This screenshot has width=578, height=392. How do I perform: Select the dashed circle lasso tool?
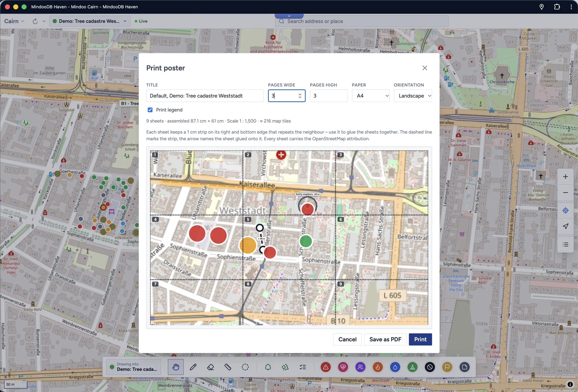tap(245, 367)
